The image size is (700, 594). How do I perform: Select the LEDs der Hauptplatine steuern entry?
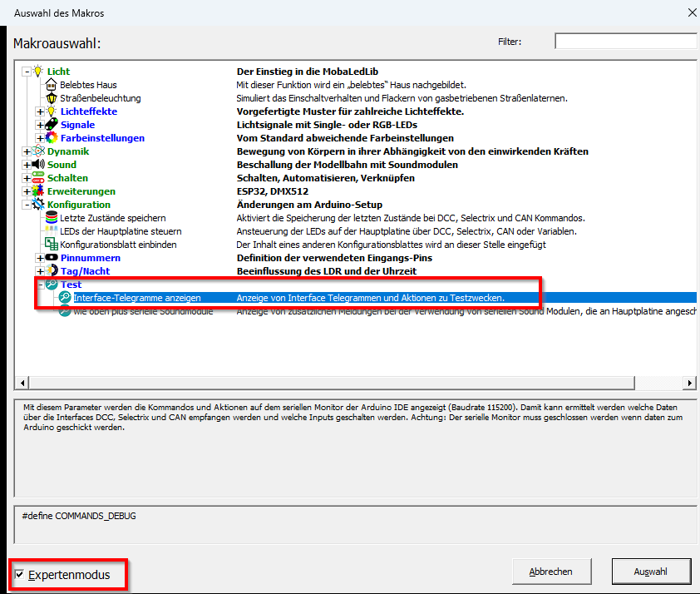coord(120,231)
